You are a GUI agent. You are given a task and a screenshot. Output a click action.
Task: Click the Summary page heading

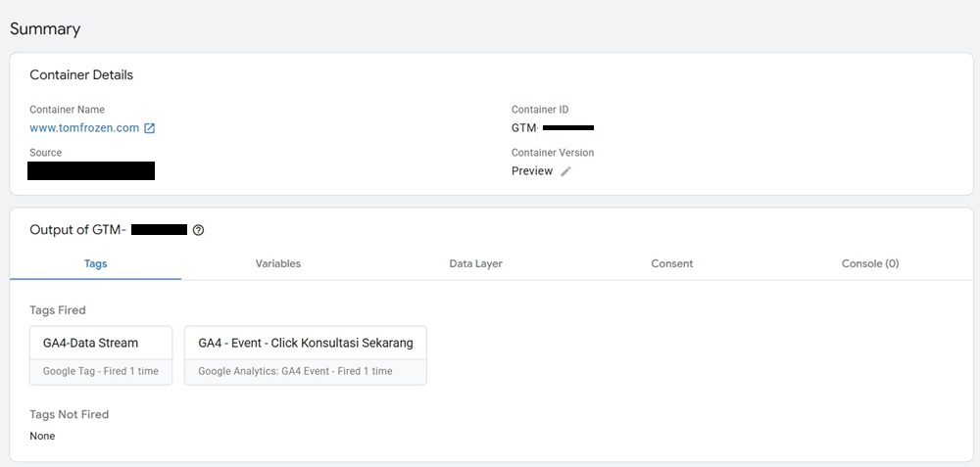(x=45, y=29)
